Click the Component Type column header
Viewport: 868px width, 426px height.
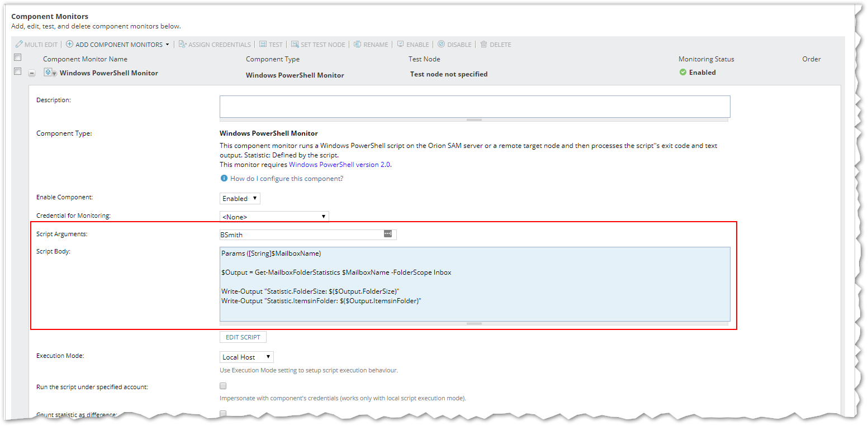273,59
